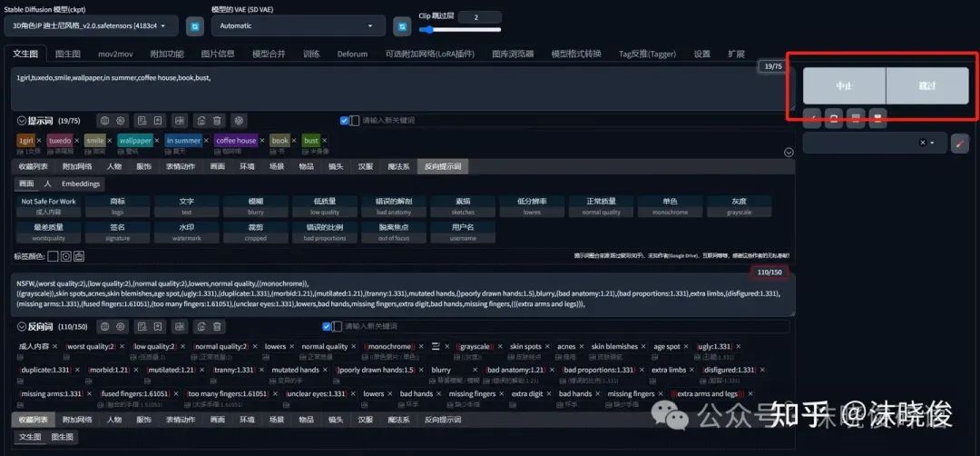This screenshot has width=980, height=456.
Task: Click the Clip 跳过层 number field
Action: [479, 17]
